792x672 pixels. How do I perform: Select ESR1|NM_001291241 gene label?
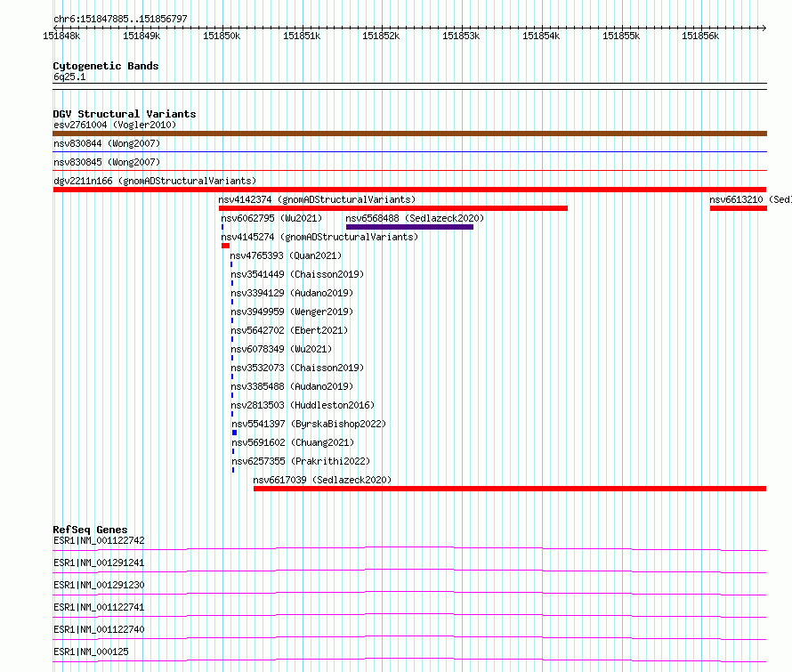pos(99,563)
